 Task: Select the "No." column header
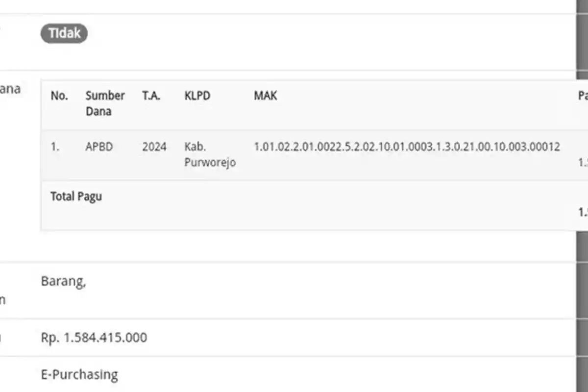click(59, 96)
